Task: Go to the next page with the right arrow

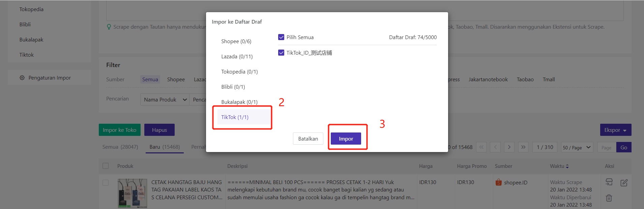Action: [509, 147]
